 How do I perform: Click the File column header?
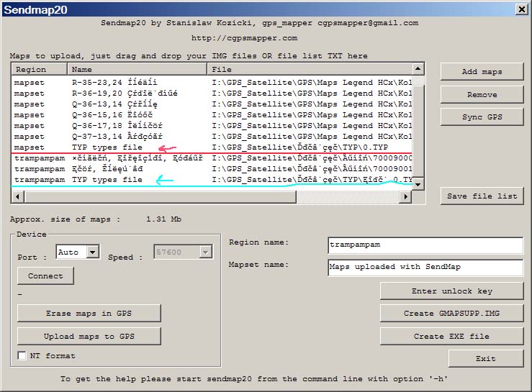(x=310, y=70)
